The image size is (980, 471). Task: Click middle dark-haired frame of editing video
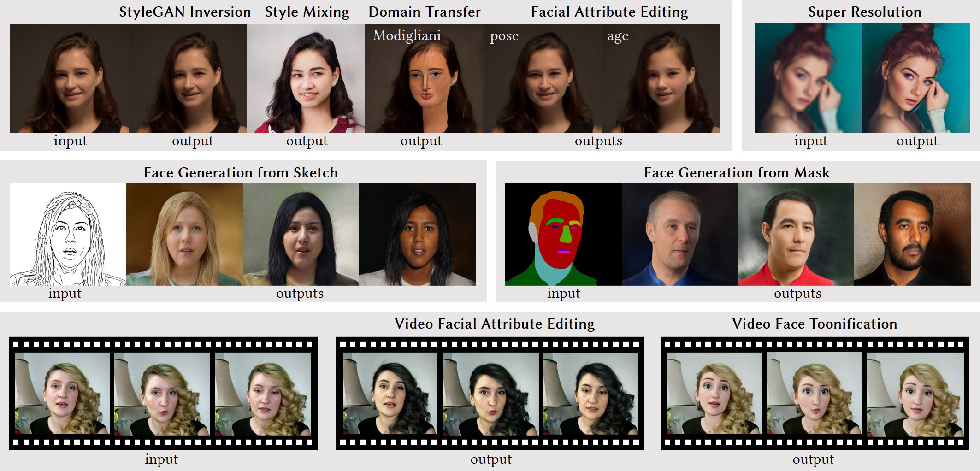pos(490,394)
